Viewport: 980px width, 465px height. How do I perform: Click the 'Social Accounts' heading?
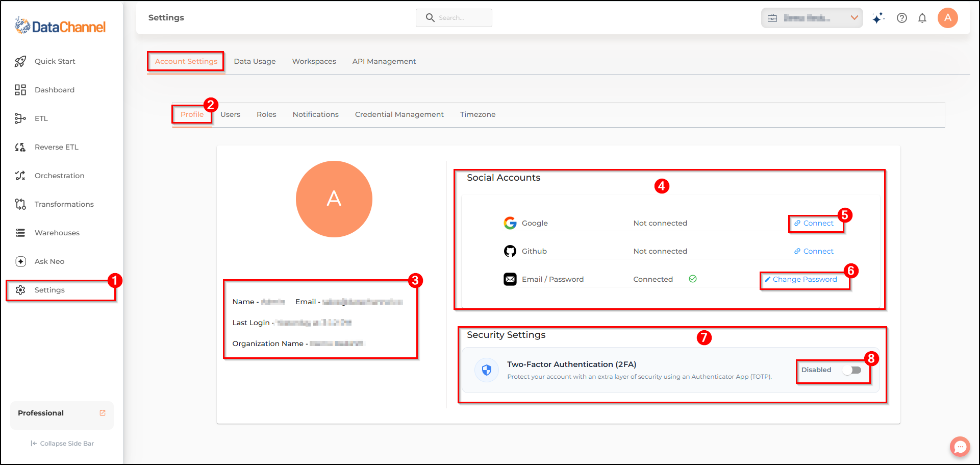click(504, 178)
